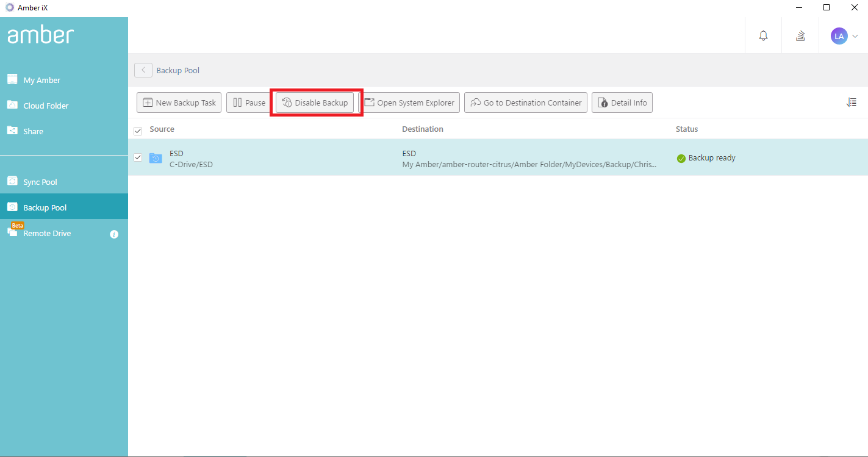Viewport: 868px width, 457px height.
Task: Open the notifications bell icon
Action: 763,36
